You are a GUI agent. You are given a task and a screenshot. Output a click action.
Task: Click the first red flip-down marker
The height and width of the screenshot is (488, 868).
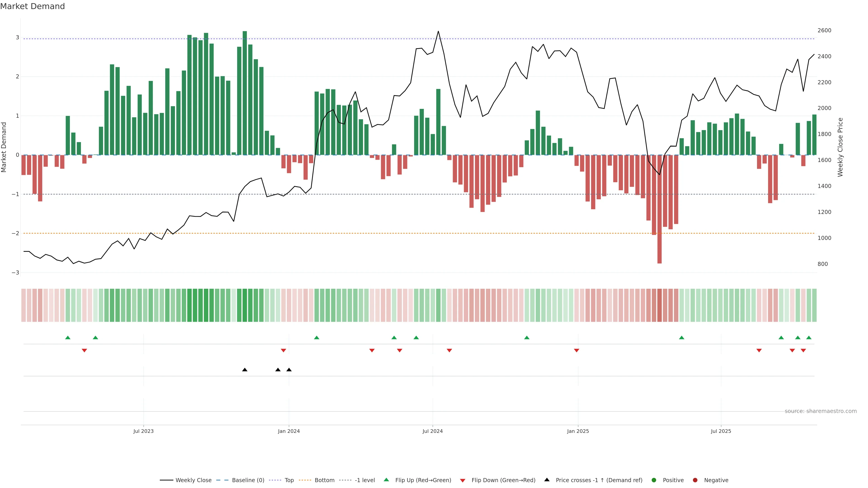84,351
